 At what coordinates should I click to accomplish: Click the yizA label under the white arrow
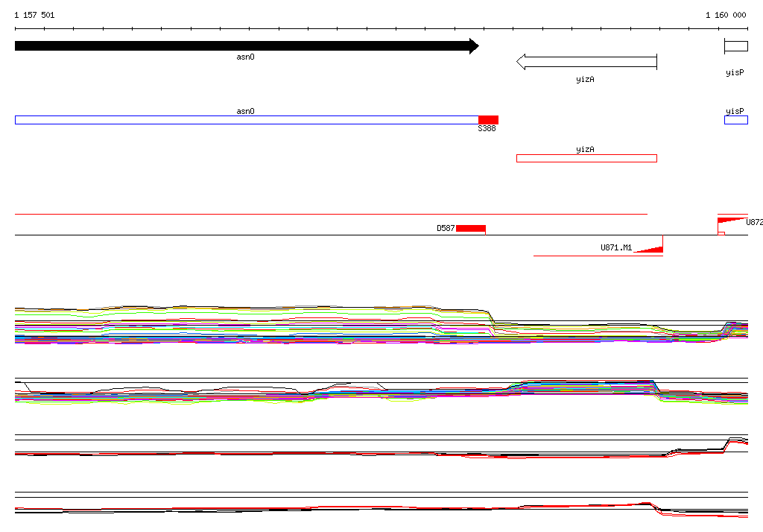(x=585, y=79)
